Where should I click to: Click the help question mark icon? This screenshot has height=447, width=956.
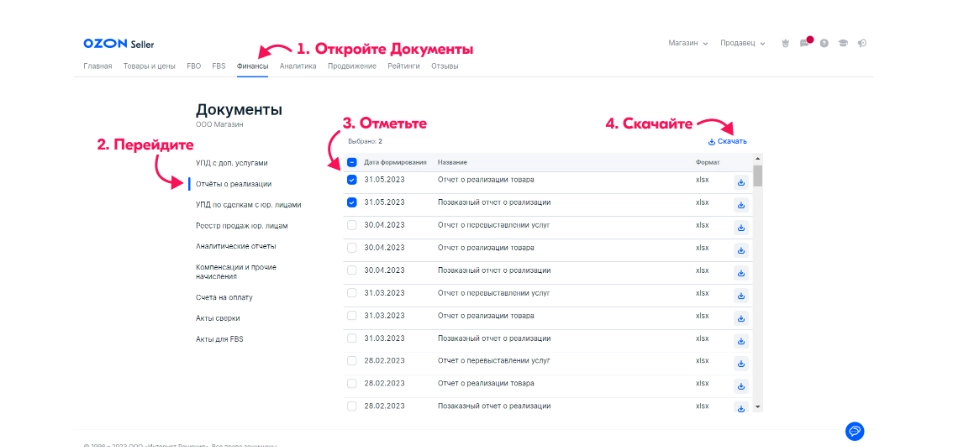(x=824, y=44)
